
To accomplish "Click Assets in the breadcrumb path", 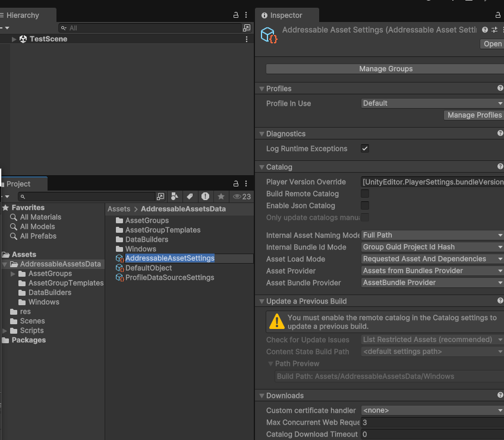I will 119,209.
